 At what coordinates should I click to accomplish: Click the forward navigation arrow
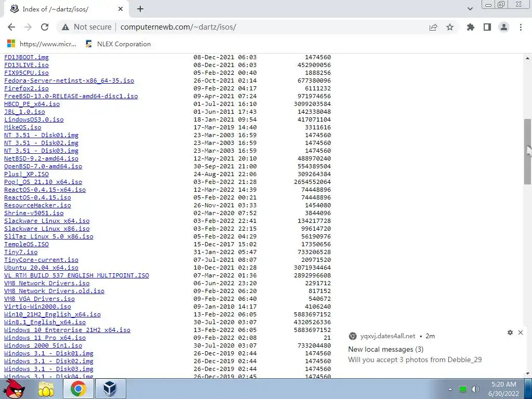coord(28,27)
